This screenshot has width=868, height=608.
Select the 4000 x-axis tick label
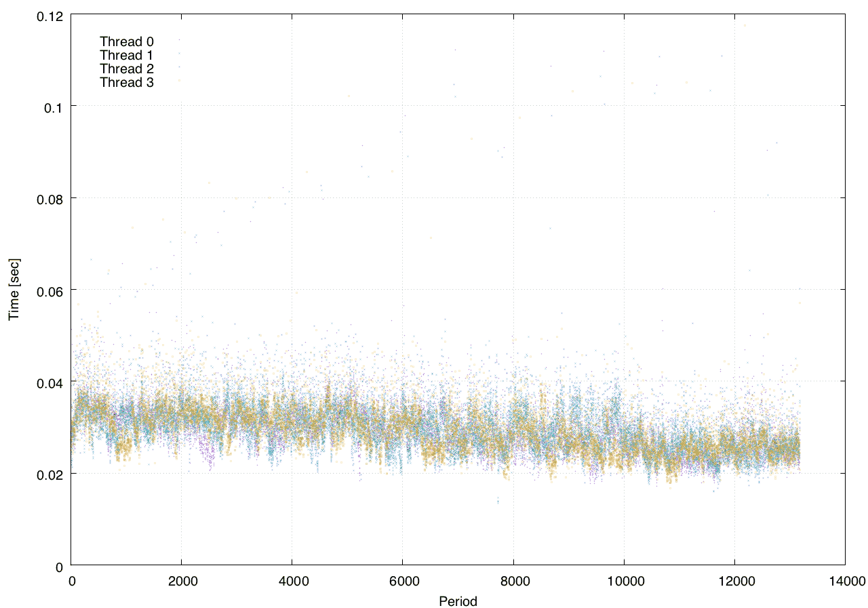pos(292,581)
